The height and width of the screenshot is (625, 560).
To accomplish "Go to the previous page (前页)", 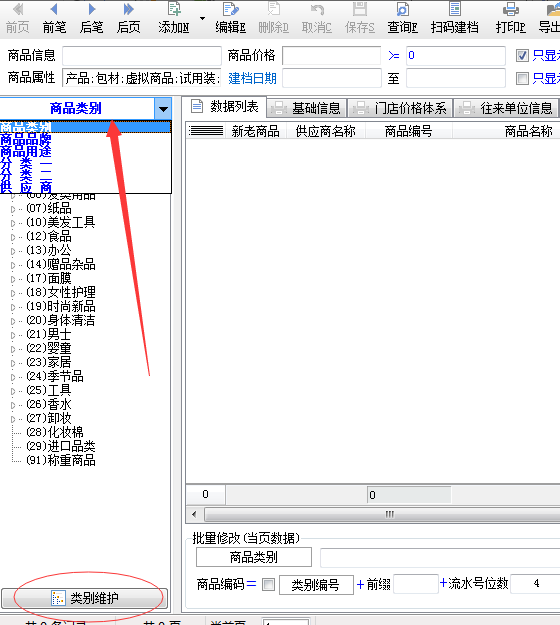I will (18, 18).
